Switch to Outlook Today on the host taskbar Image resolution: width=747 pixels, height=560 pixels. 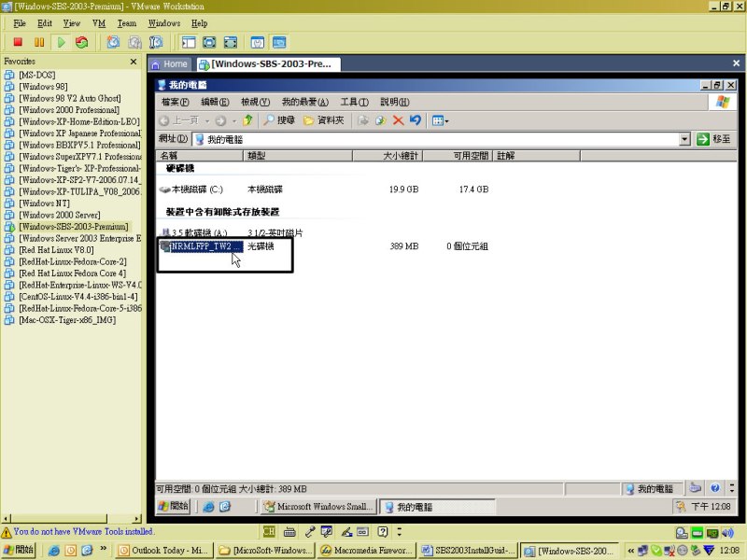[x=164, y=551]
